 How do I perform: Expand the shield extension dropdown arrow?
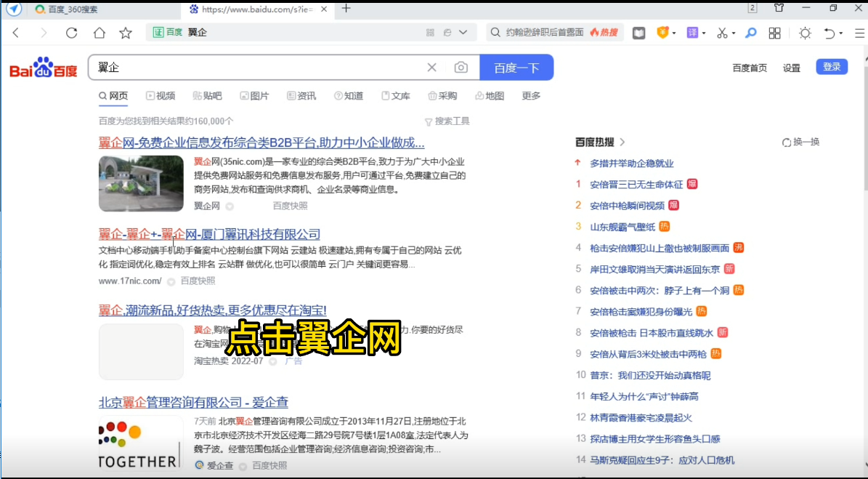point(673,33)
